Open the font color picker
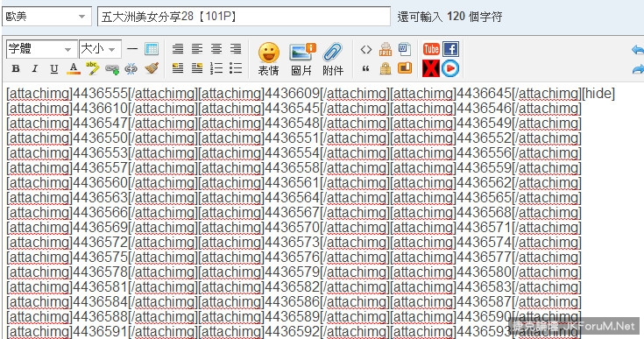Screen dimensions: 644x339 73,68
